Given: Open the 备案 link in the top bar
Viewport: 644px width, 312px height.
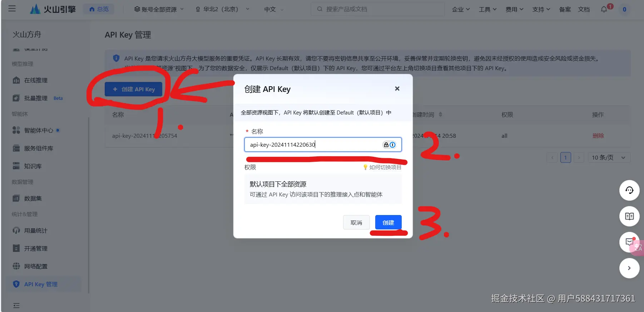Looking at the screenshot, I should [x=565, y=9].
